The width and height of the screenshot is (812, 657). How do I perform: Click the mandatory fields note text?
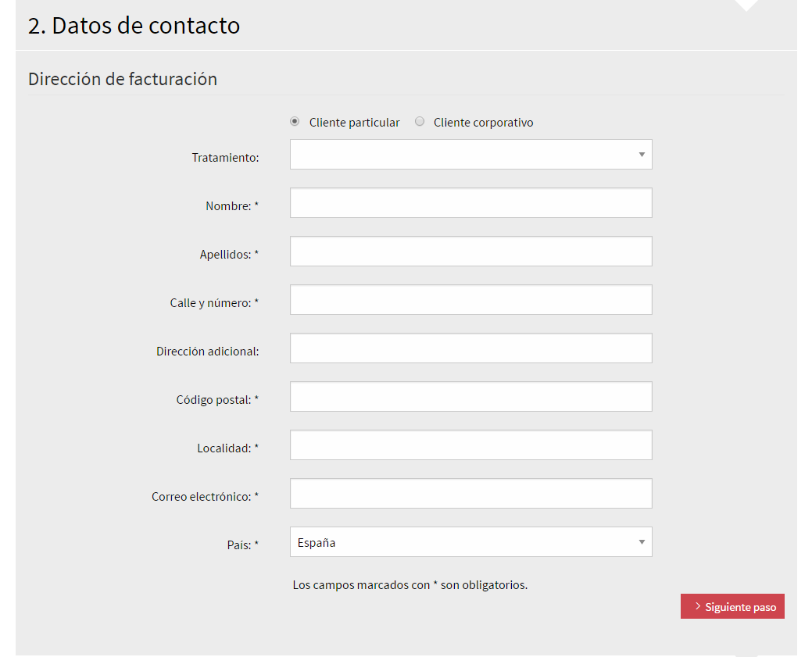pos(410,585)
